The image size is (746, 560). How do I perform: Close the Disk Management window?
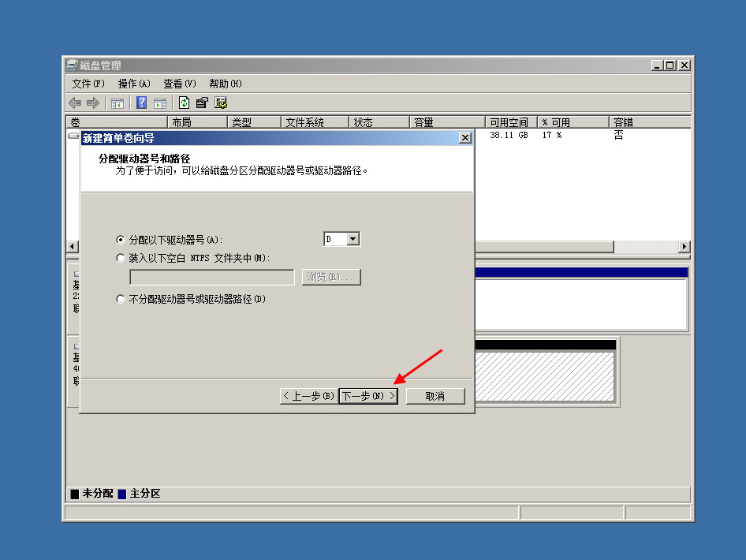(x=684, y=65)
